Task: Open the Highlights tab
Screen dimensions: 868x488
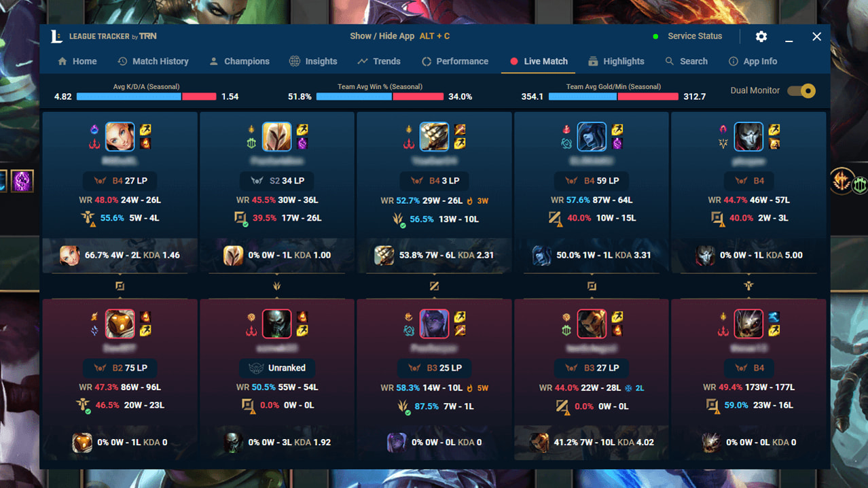Action: (x=616, y=61)
